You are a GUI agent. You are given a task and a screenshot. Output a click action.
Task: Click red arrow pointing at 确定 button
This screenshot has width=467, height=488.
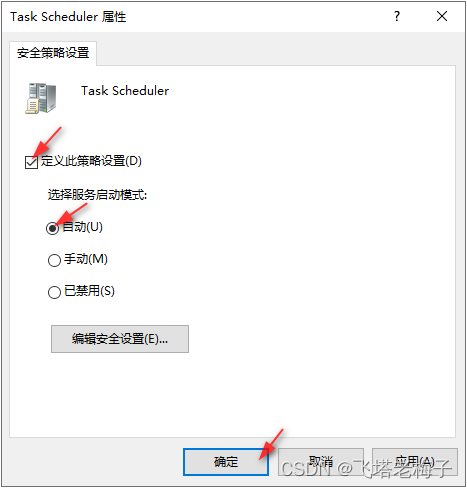point(271,444)
